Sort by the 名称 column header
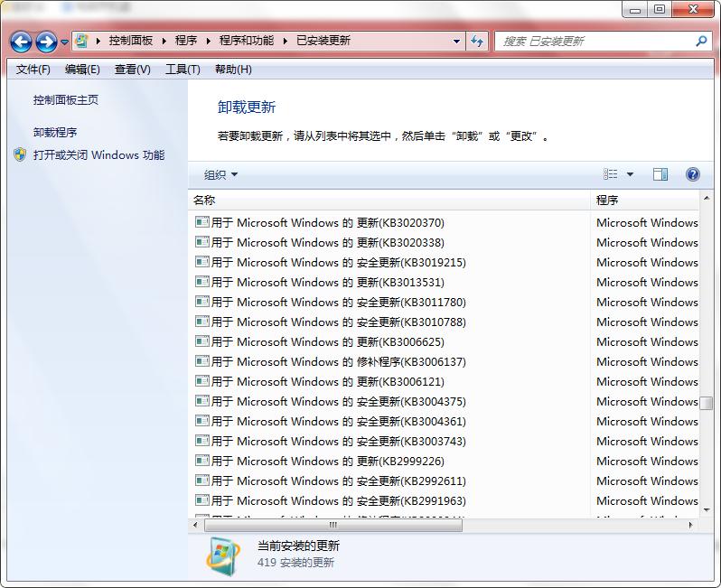This screenshot has height=588, width=721. [x=389, y=200]
